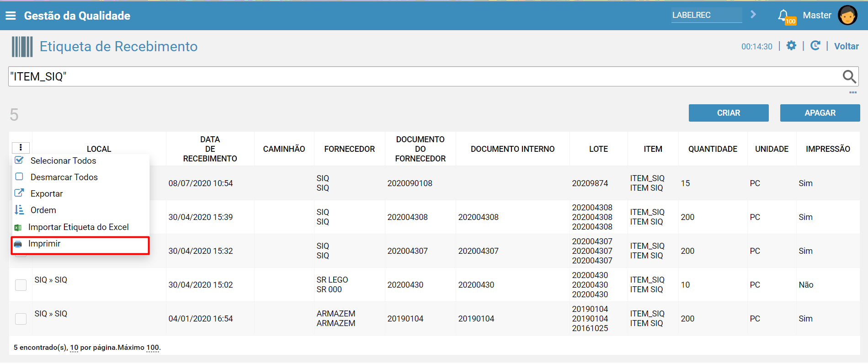Open the Master user avatar

point(847,16)
